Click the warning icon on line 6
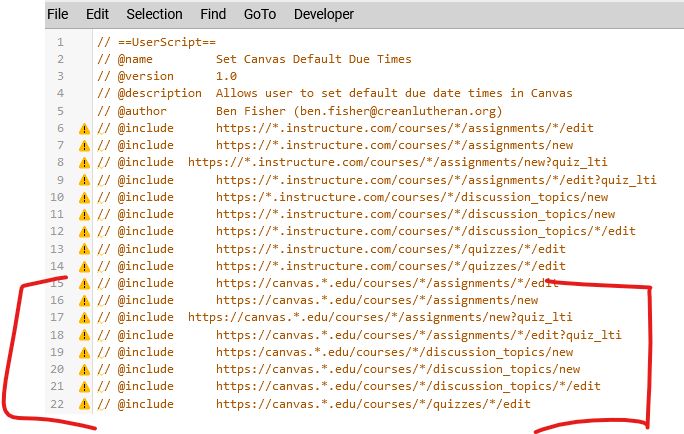Viewport: 684px width, 434px height. tap(84, 129)
